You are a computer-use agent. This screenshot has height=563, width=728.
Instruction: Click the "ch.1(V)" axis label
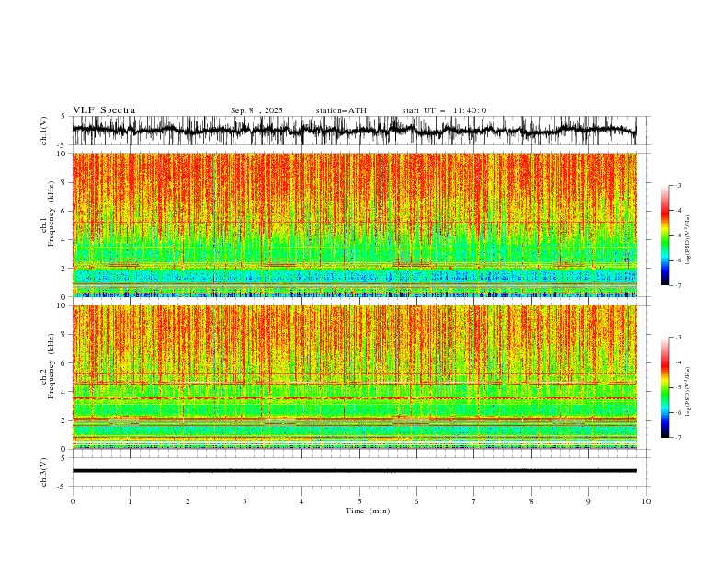[x=44, y=131]
